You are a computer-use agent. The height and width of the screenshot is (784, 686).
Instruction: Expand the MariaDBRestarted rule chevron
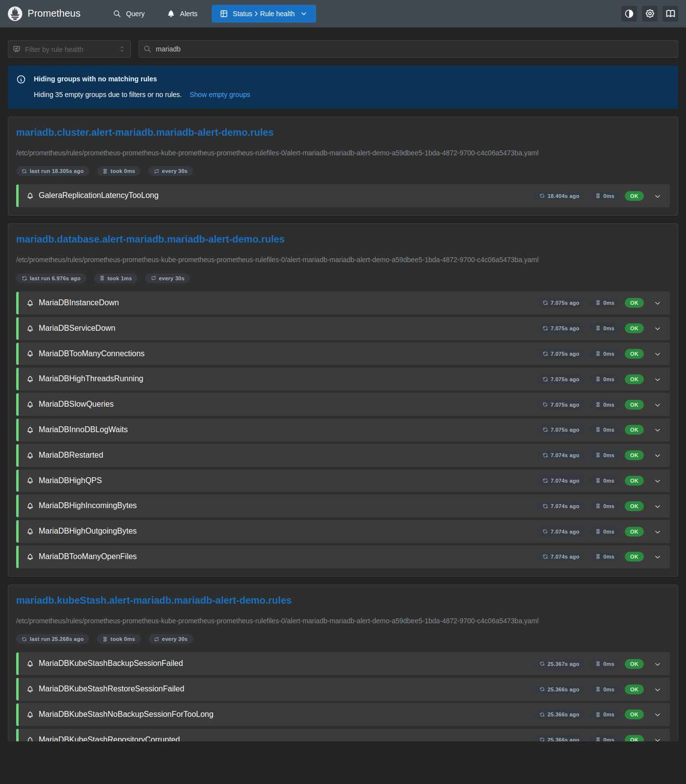click(x=658, y=456)
